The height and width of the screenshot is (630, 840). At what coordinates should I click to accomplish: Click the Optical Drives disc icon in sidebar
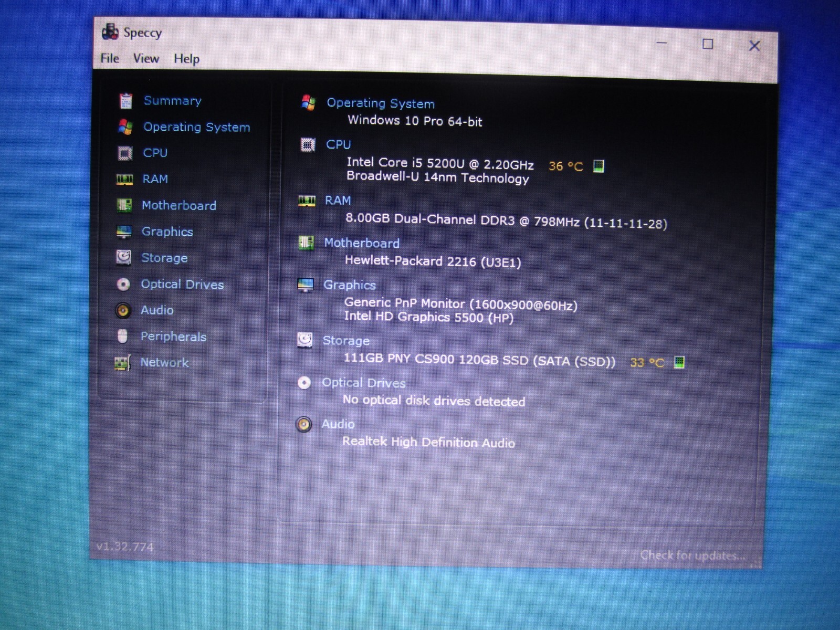pos(123,284)
